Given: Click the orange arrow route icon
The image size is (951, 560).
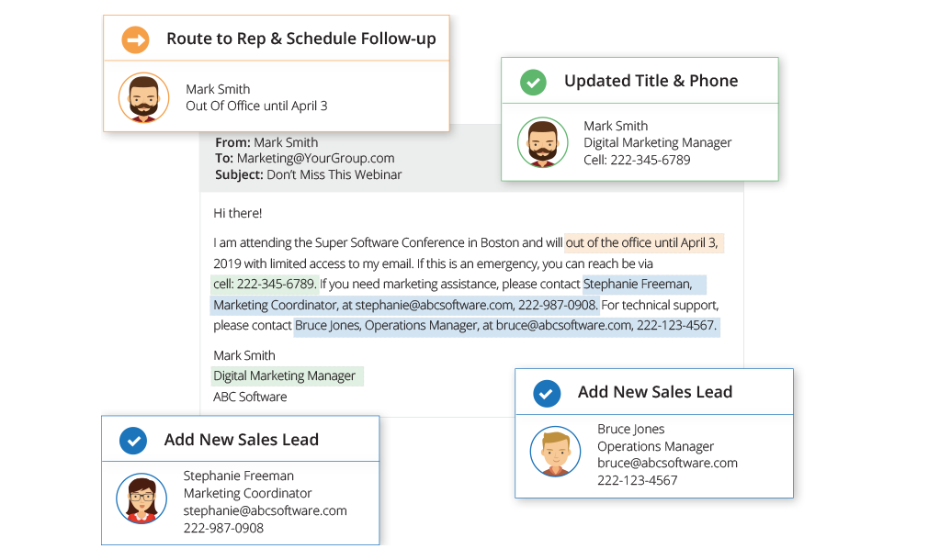Looking at the screenshot, I should coord(136,39).
